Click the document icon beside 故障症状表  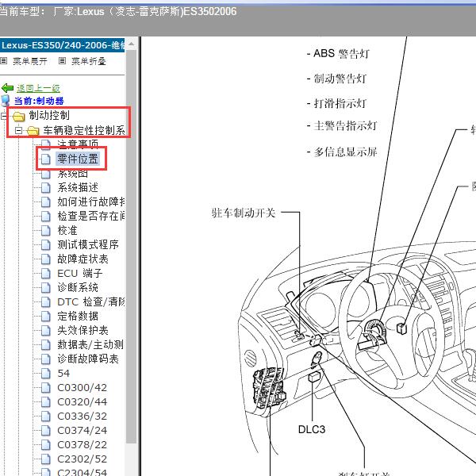coord(46,259)
